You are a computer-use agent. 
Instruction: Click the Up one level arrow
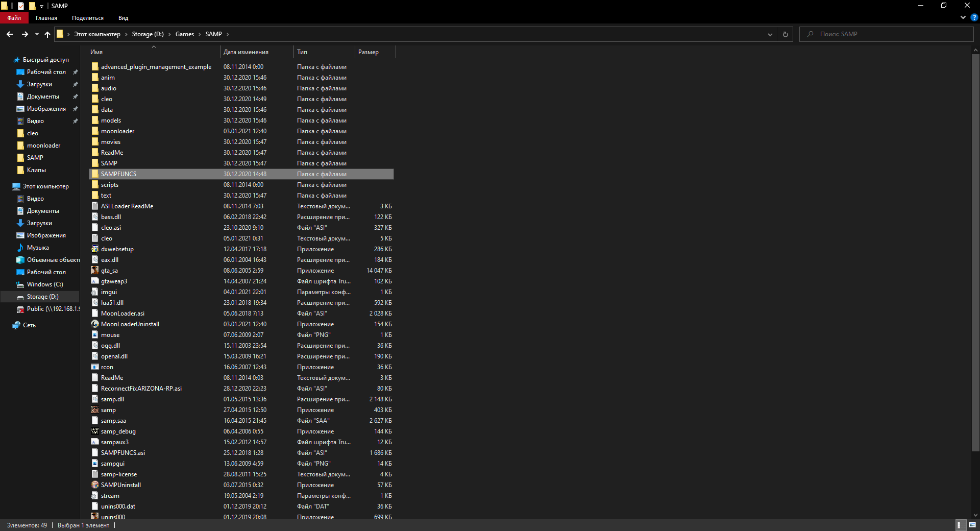[x=47, y=34]
